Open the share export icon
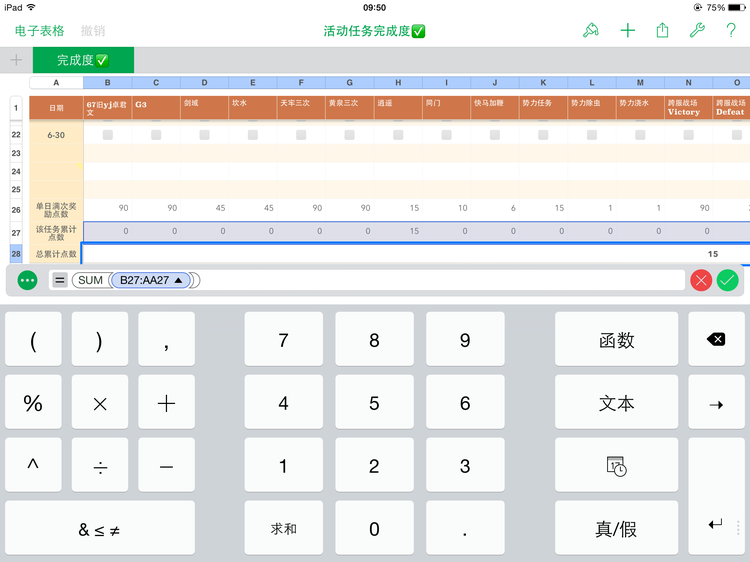This screenshot has height=562, width=750. click(662, 31)
